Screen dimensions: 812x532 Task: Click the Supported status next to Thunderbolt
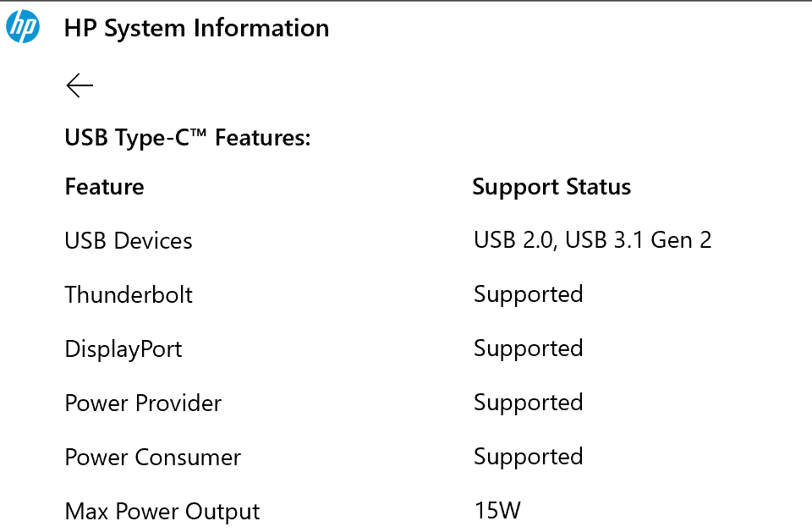pos(528,294)
